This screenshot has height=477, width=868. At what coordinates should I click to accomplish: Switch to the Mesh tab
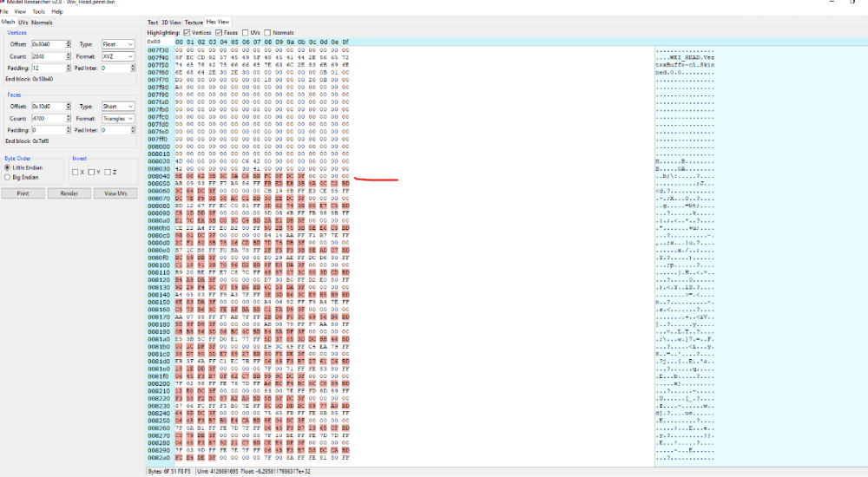pyautogui.click(x=8, y=23)
